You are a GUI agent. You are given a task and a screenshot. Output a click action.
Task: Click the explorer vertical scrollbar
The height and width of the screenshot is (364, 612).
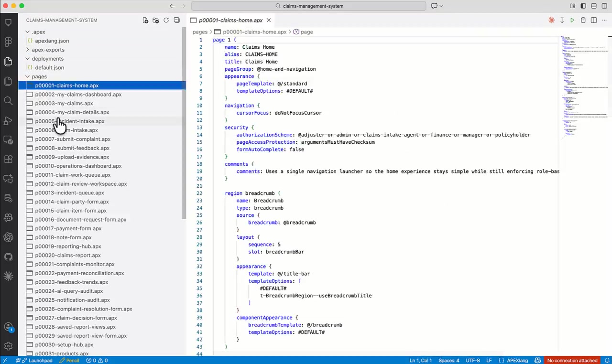(x=184, y=123)
